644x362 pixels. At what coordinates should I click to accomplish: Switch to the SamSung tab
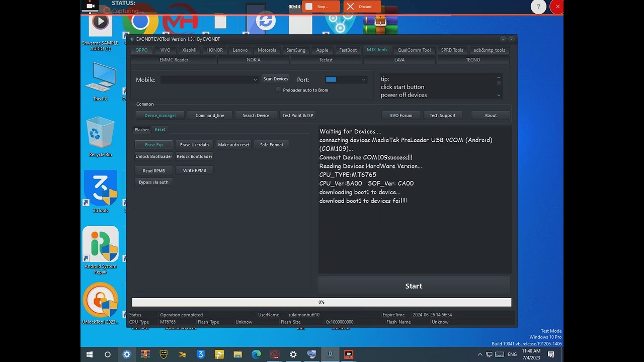coord(296,50)
